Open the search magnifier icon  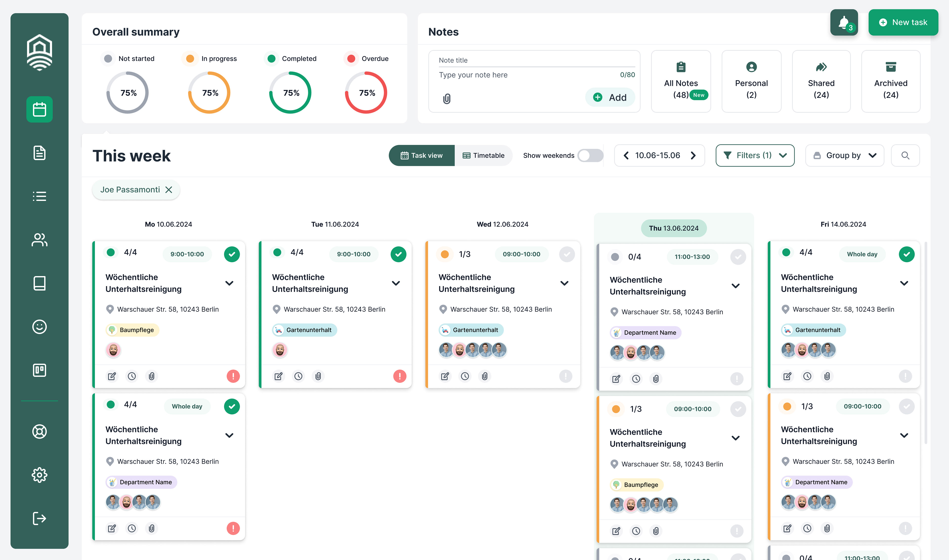905,155
